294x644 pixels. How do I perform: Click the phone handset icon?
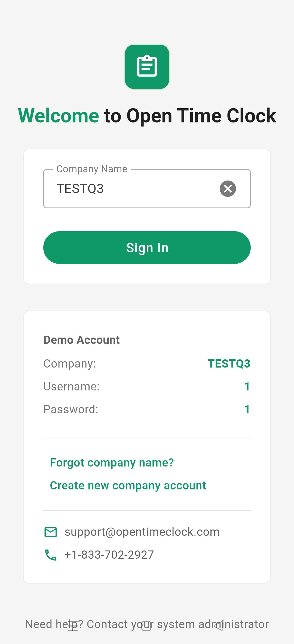click(51, 555)
